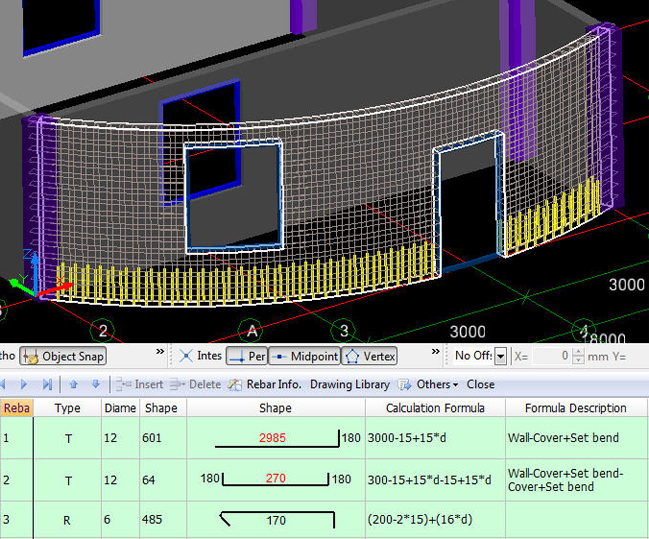The height and width of the screenshot is (539, 649).
Task: Jump to last rebar record
Action: [47, 384]
